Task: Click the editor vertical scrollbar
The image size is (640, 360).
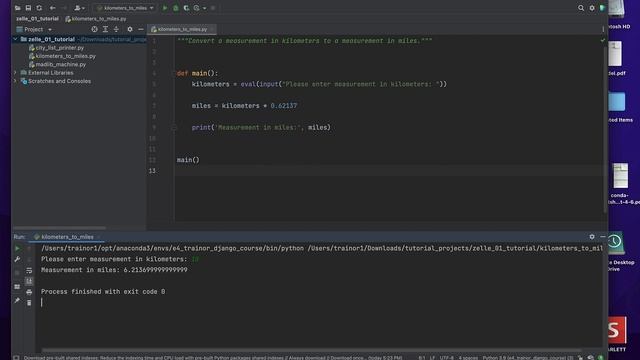Action: click(x=605, y=131)
